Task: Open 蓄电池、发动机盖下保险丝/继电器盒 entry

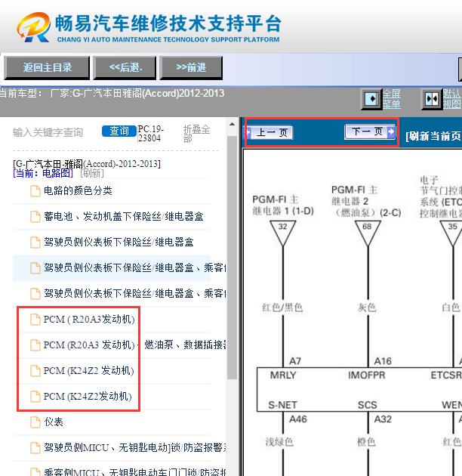Action: click(x=124, y=216)
